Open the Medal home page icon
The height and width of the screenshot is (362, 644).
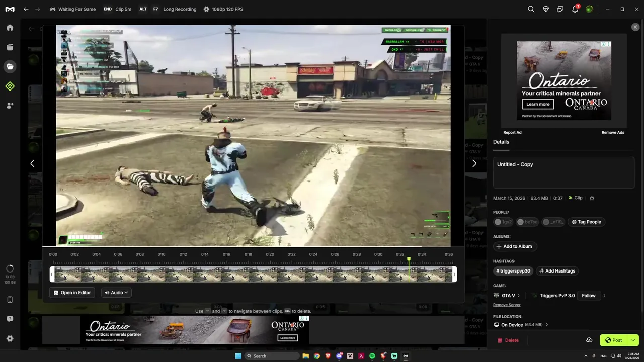10,28
